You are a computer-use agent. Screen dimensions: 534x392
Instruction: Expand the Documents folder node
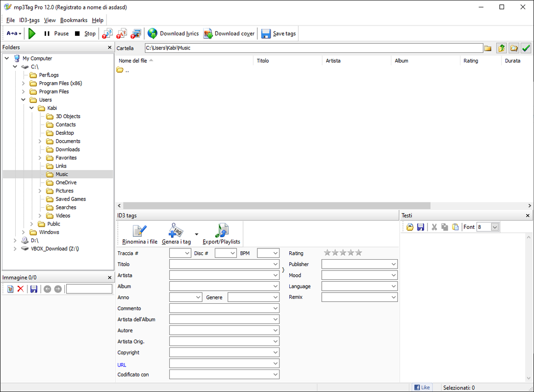40,141
